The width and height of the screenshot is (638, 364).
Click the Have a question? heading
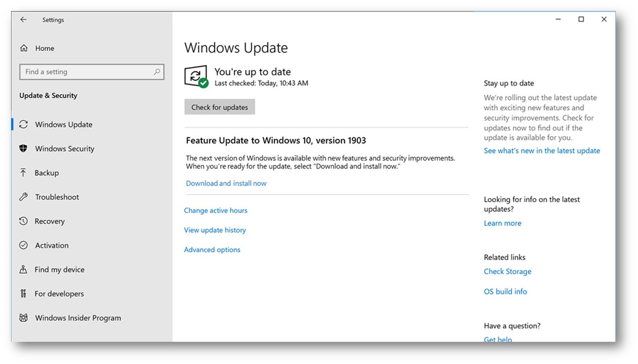pyautogui.click(x=512, y=326)
